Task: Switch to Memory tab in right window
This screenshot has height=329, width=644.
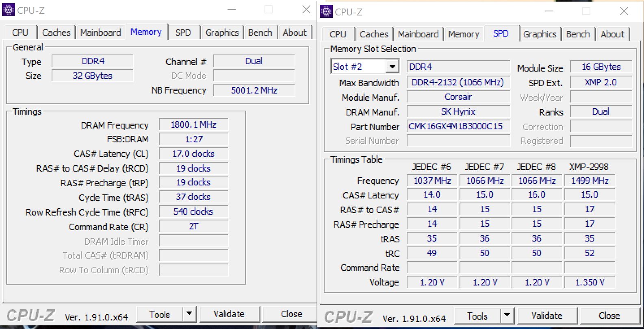Action: pyautogui.click(x=464, y=34)
